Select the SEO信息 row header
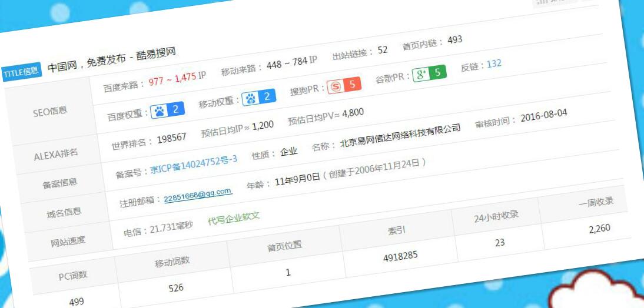This screenshot has width=644, height=308. [x=49, y=111]
